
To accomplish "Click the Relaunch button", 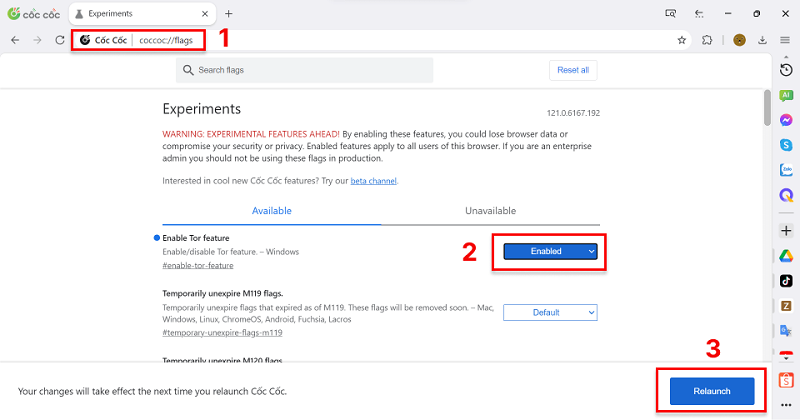I will click(712, 391).
